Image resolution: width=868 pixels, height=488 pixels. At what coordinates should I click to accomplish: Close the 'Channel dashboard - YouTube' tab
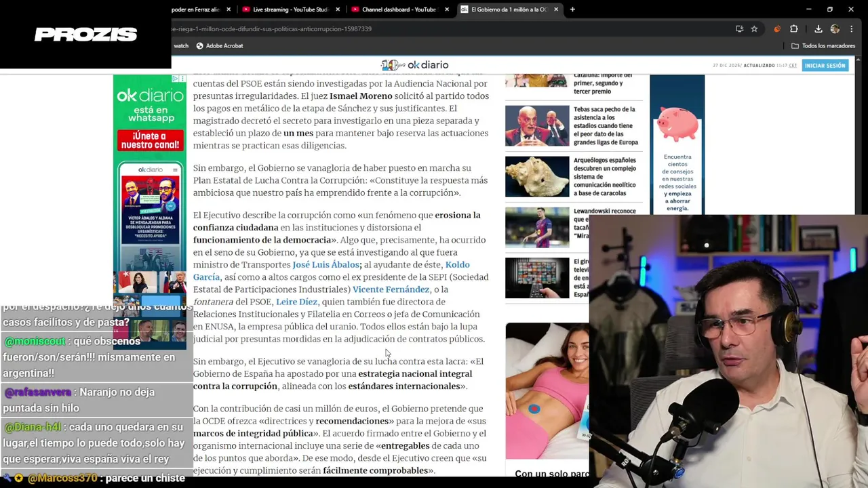(447, 9)
